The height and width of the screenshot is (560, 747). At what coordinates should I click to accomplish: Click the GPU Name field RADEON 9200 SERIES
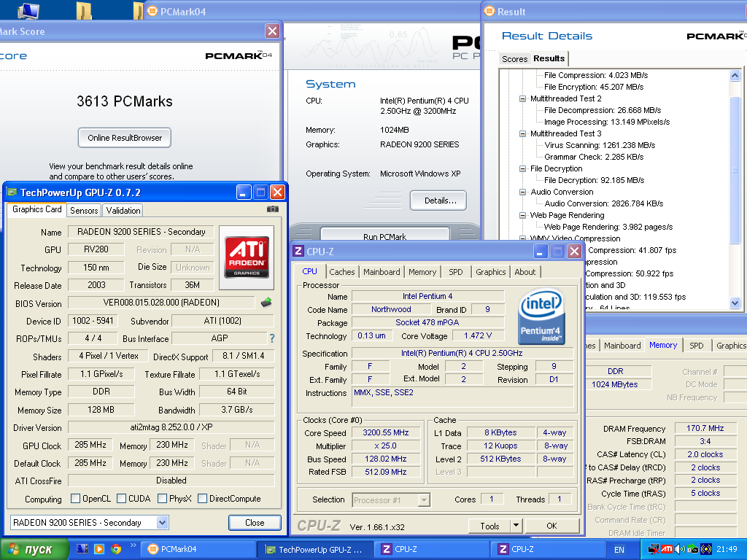141,232
